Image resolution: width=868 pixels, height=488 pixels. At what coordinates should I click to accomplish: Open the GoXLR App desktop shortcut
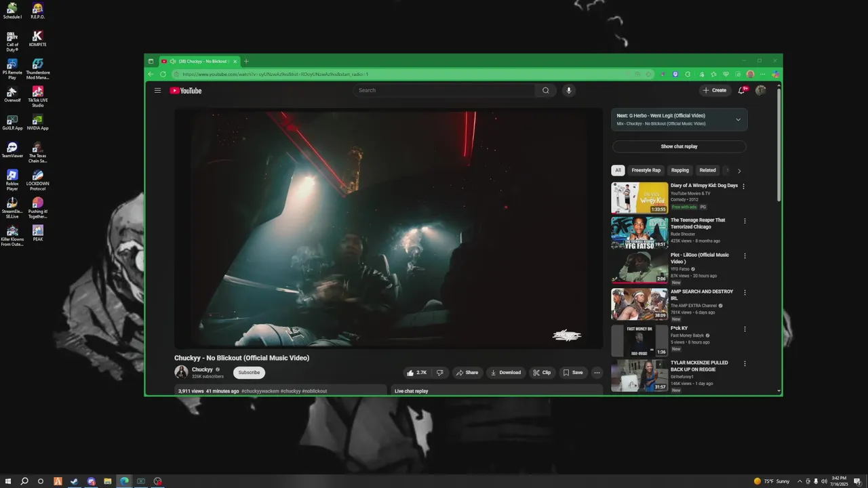click(12, 122)
